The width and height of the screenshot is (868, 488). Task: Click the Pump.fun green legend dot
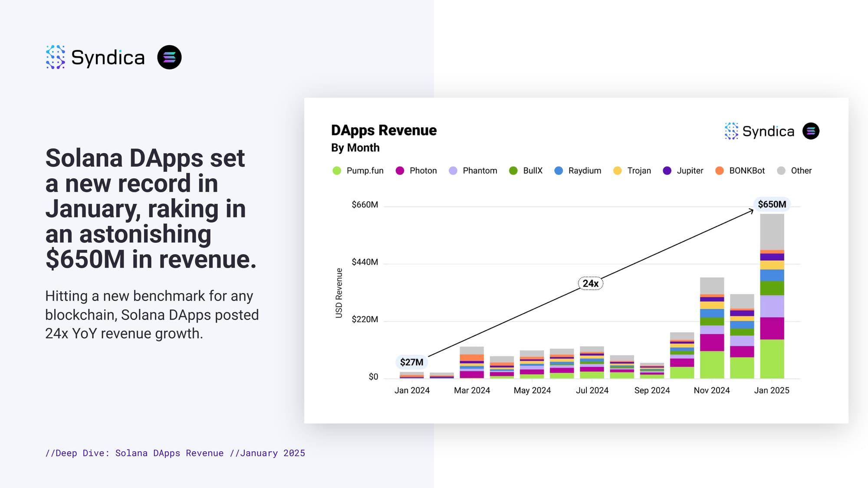337,171
